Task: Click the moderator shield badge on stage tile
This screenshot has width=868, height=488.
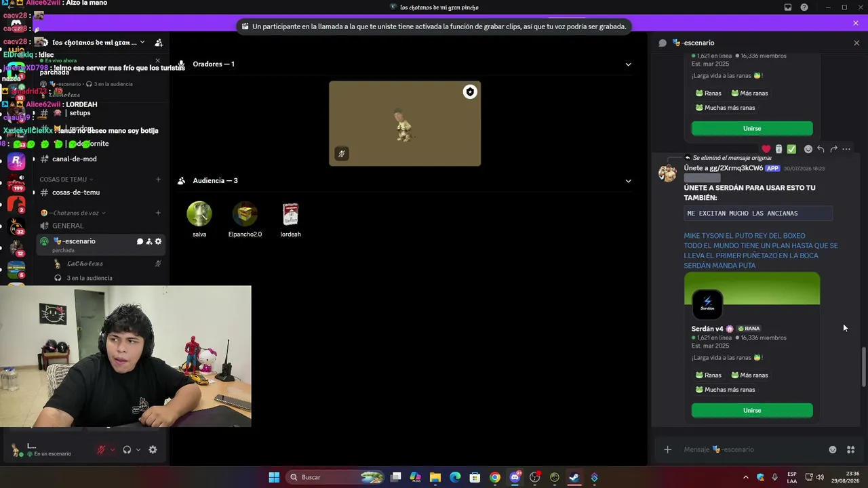Action: tap(470, 92)
